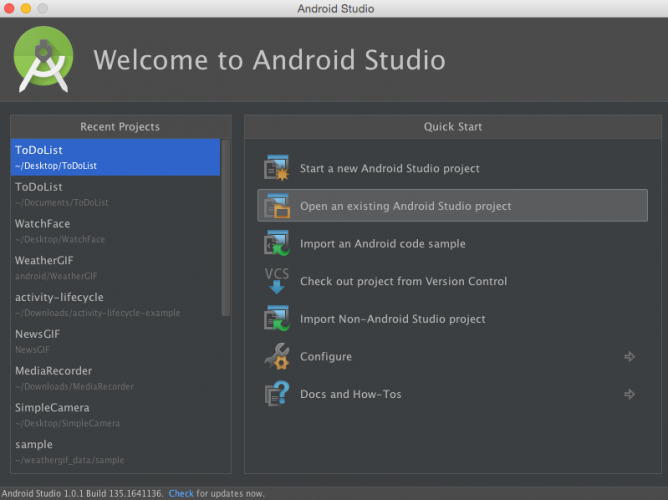Expand the Docs and How-Tos arrow

(629, 394)
